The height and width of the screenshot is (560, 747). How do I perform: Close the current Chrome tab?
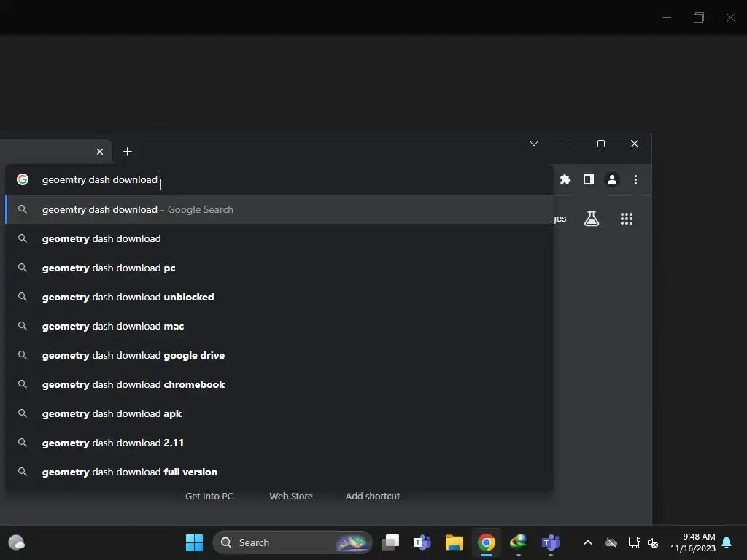click(x=99, y=152)
